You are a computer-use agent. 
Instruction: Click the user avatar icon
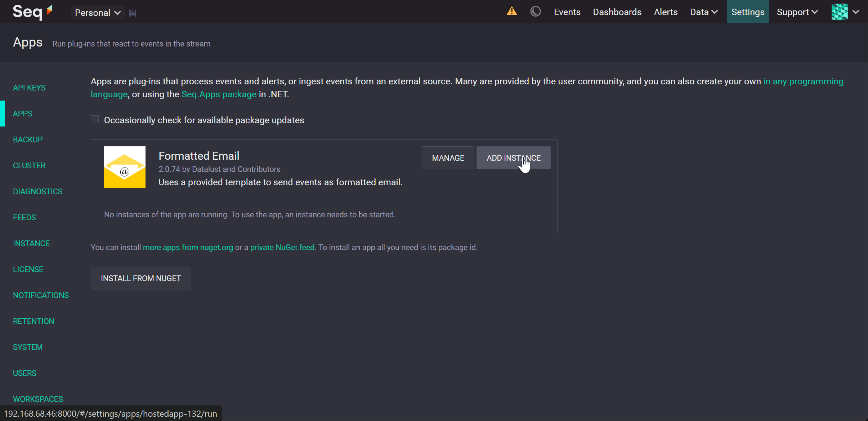point(840,12)
